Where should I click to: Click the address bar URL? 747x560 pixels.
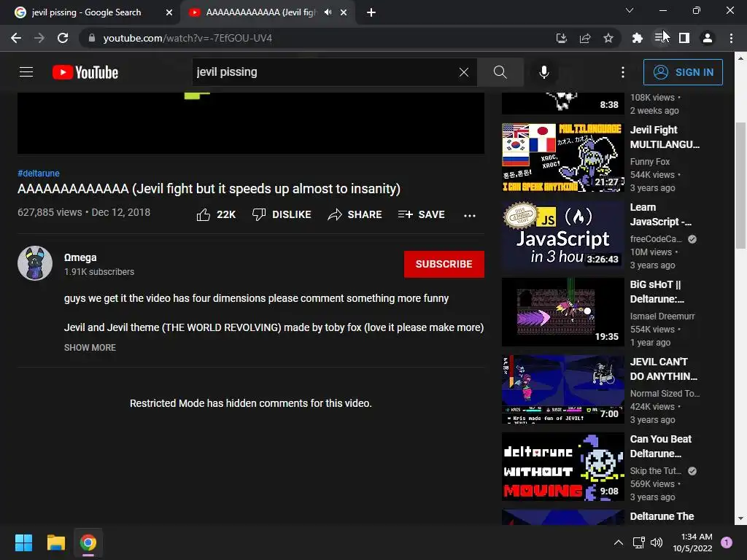pos(187,38)
